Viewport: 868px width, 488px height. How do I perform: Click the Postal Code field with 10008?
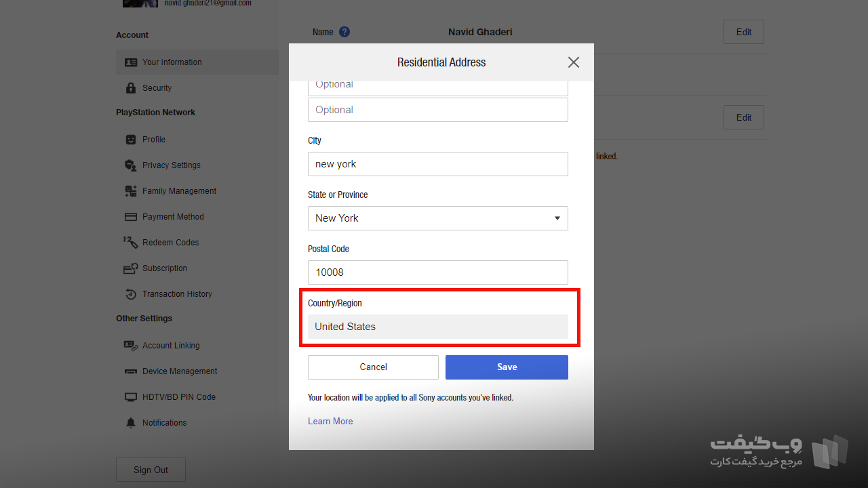438,272
